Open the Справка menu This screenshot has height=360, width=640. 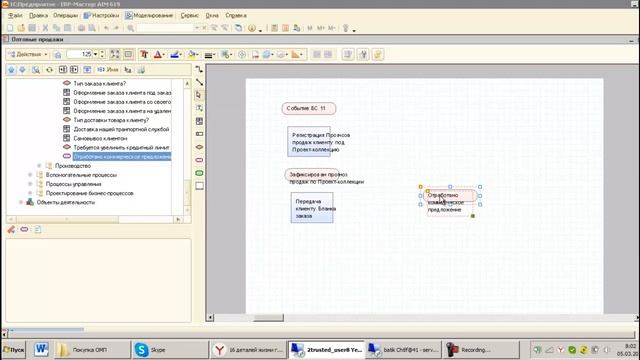236,16
